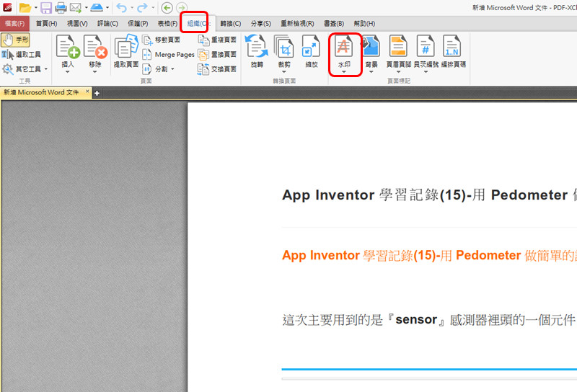Go to previous view with green arrow
The image size is (577, 392).
[x=167, y=7]
